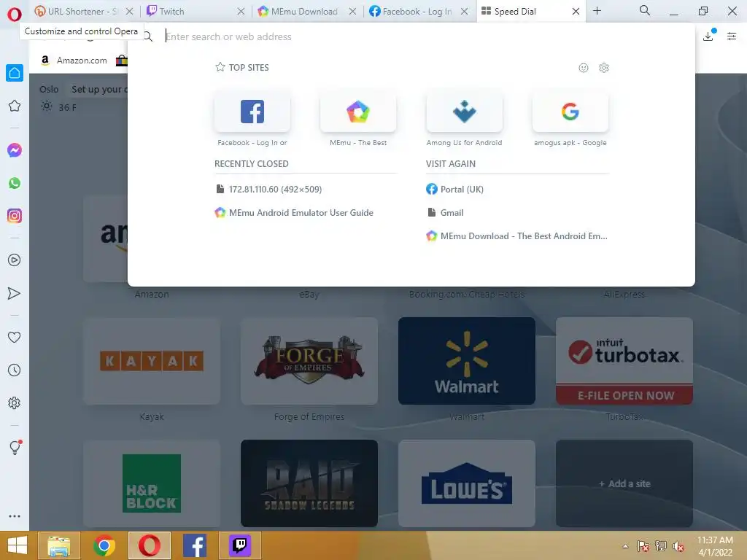Click the muted volume tray icon
747x560 pixels.
678,546
